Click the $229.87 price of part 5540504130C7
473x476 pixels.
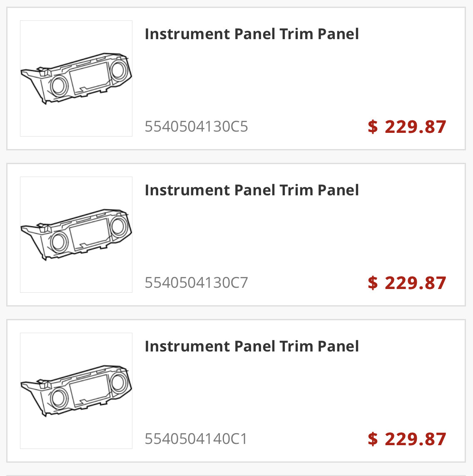pos(407,283)
